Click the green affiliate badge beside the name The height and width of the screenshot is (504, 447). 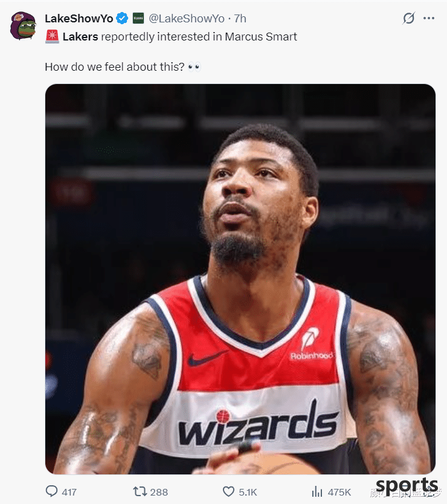138,18
